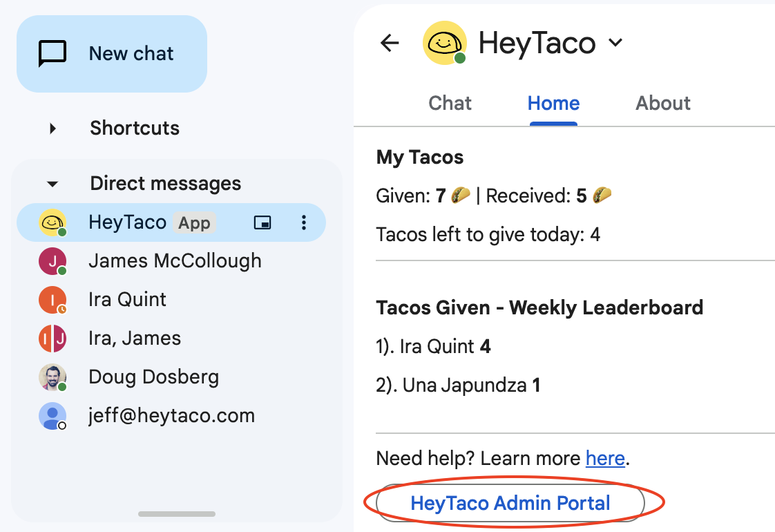Open the HeyTaco Admin Portal button
Image resolution: width=775 pixels, height=532 pixels.
(x=510, y=503)
